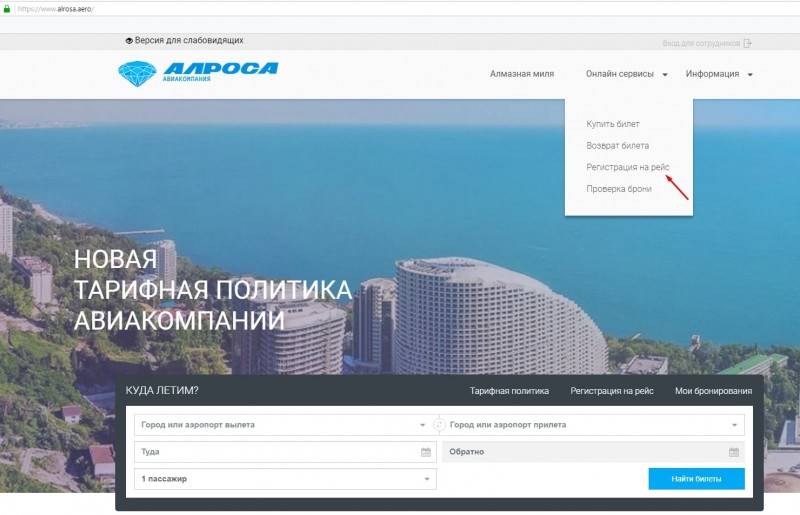Image resolution: width=800 pixels, height=515 pixels.
Task: Open calendar icon in Туда field
Action: 426,452
